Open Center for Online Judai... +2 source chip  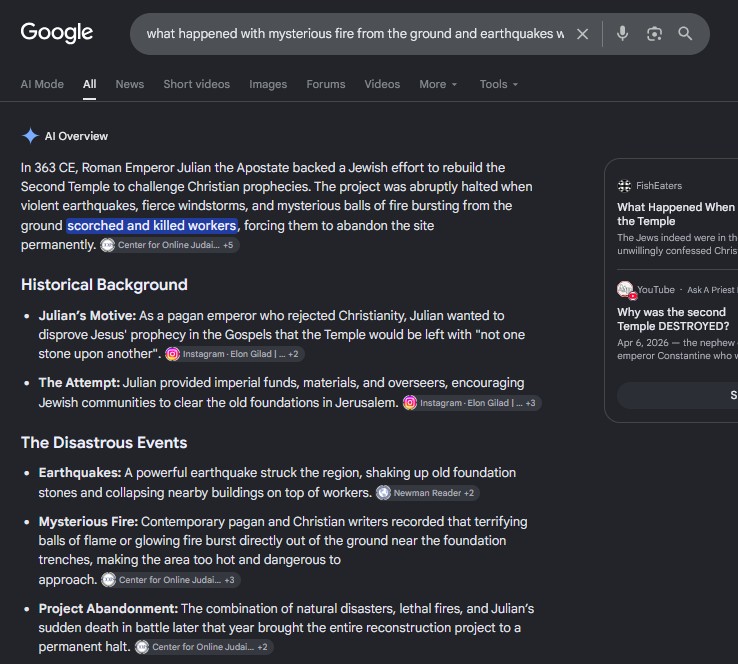[204, 647]
